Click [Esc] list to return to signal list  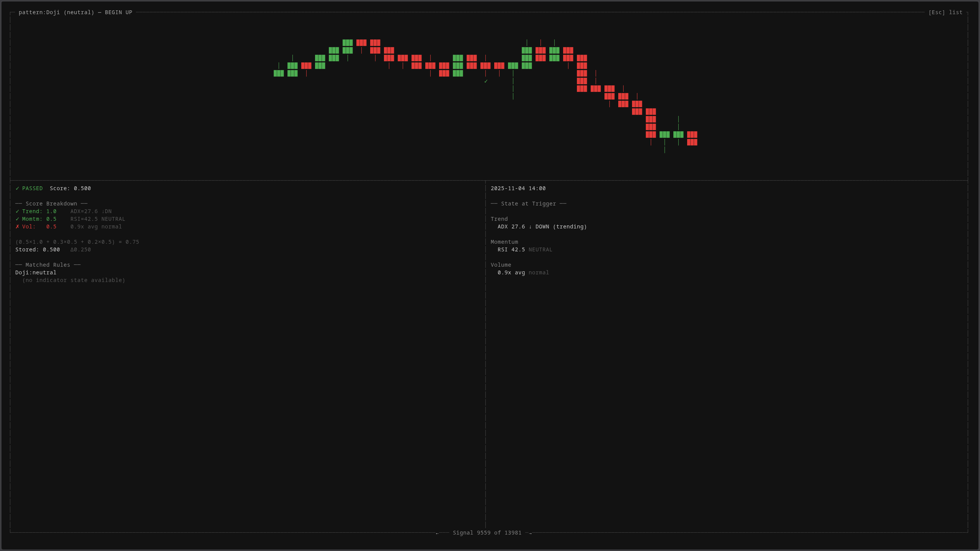[946, 12]
